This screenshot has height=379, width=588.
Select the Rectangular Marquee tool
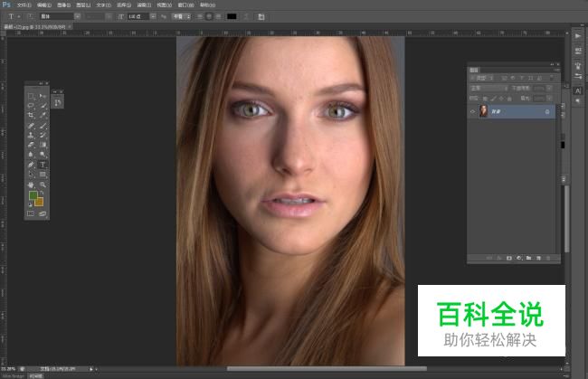32,95
